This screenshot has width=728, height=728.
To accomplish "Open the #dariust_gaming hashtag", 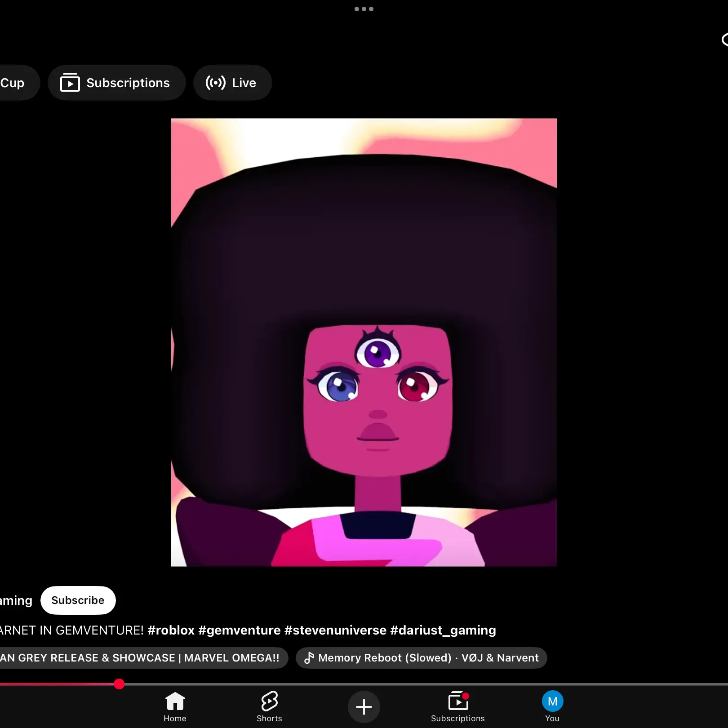I will tap(443, 630).
